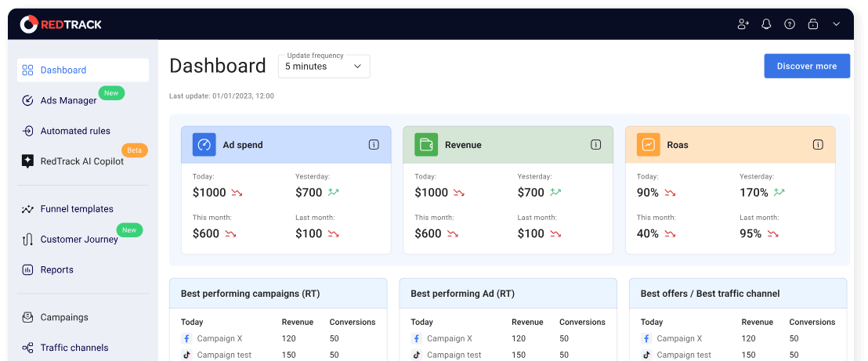Click the Automated rules arrow icon
The width and height of the screenshot is (868, 361).
pyautogui.click(x=27, y=132)
